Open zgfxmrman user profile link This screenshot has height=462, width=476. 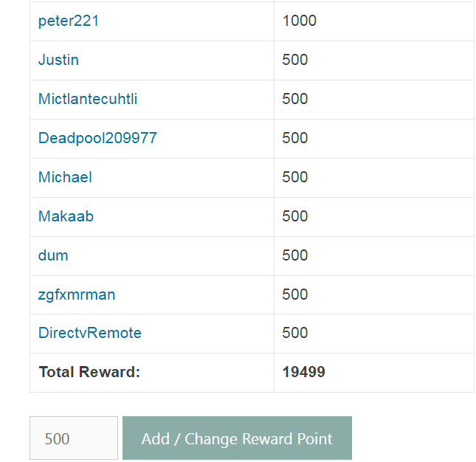[x=77, y=294]
